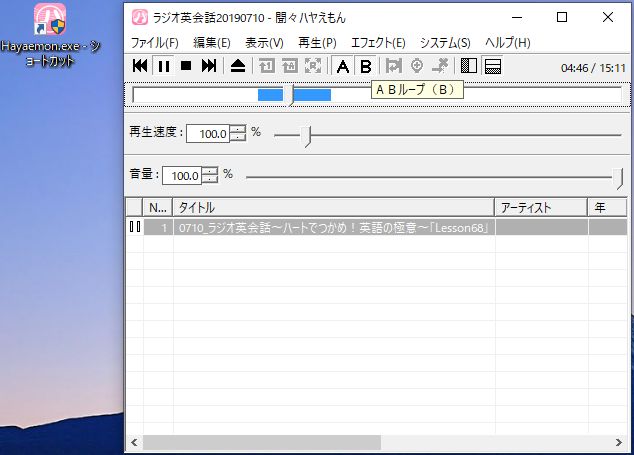Click the 再生速度 speed slider handle

[x=307, y=136]
